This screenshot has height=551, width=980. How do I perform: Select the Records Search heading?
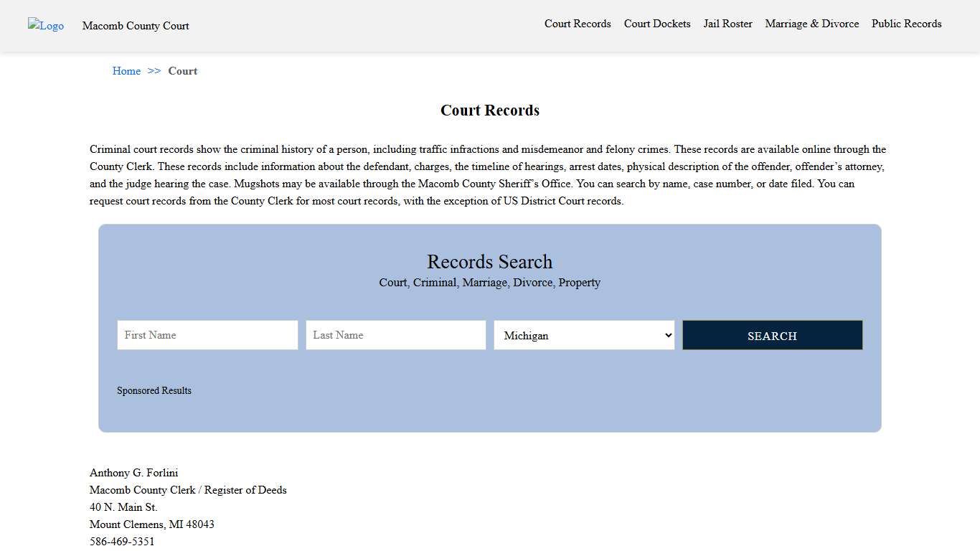coord(489,261)
